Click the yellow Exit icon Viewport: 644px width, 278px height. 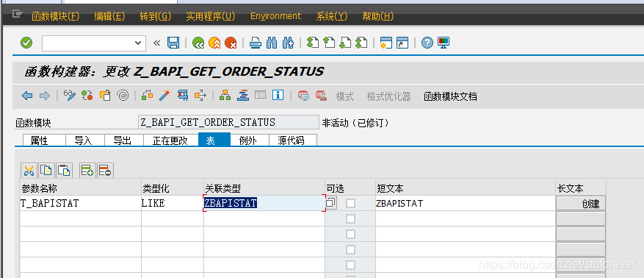214,43
